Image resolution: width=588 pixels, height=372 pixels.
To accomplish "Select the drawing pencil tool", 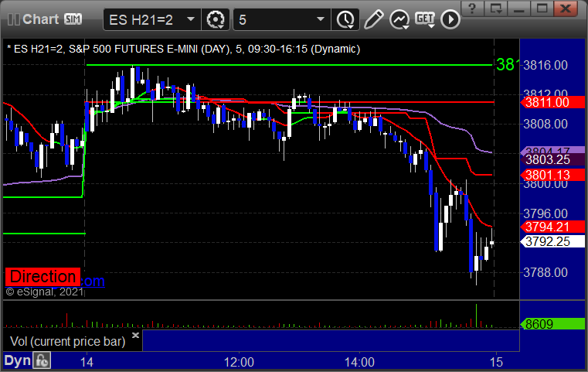I will (x=373, y=19).
